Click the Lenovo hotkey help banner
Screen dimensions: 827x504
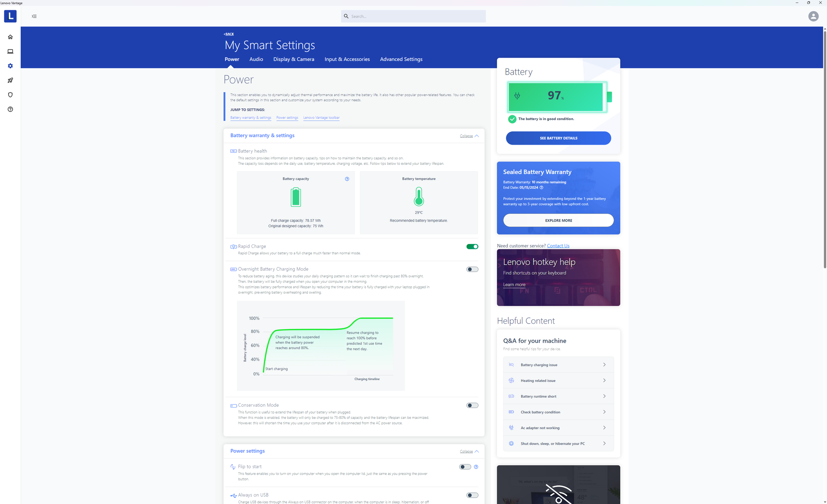[558, 278]
